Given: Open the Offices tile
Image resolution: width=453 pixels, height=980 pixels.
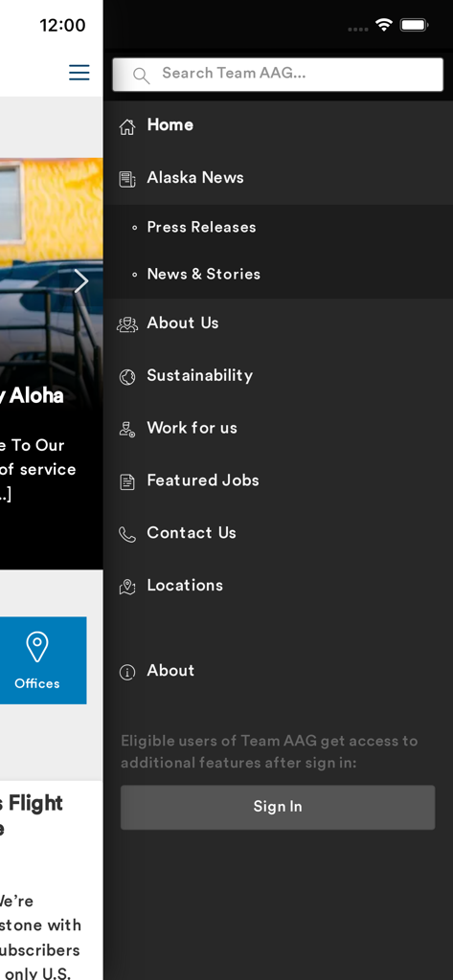Looking at the screenshot, I should pos(43,660).
